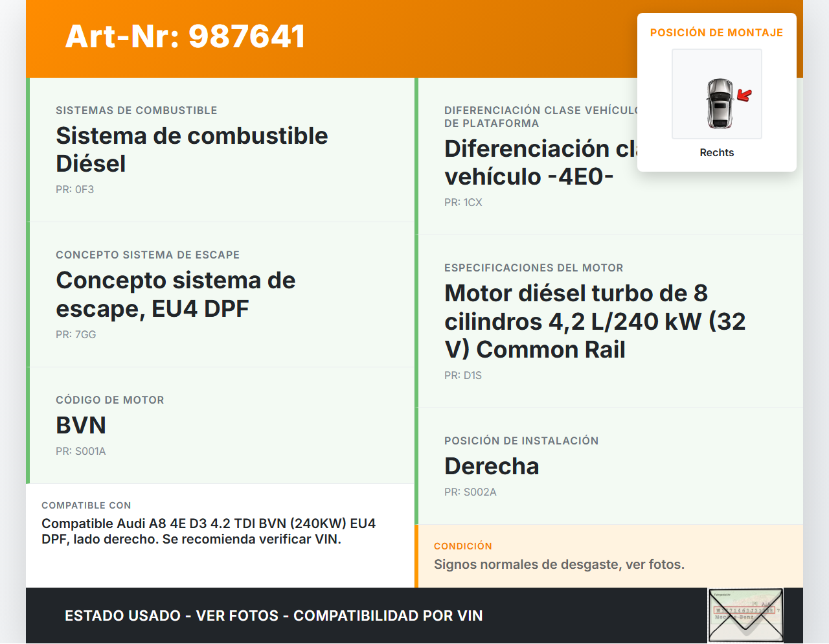
Task: Click the PR: S002A code
Action: [470, 492]
